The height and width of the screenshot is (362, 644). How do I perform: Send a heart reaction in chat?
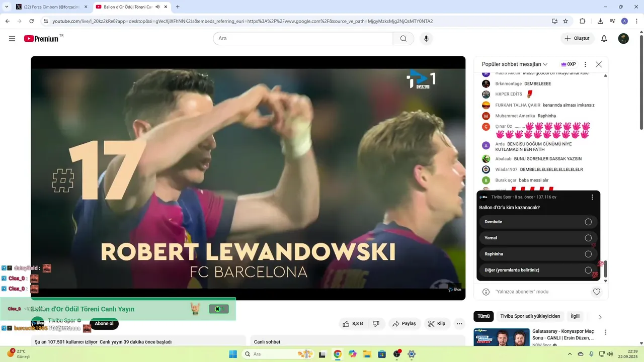[x=597, y=292]
